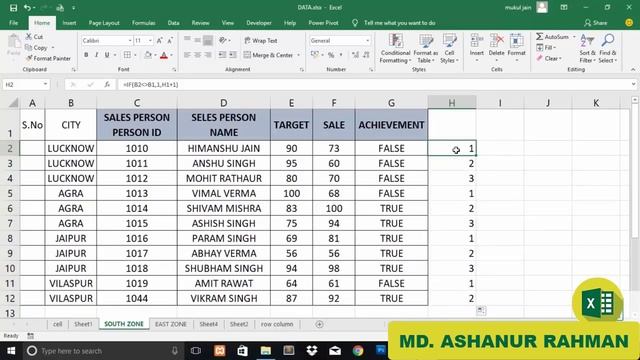Click the Select All corner triangle

(x=13, y=102)
